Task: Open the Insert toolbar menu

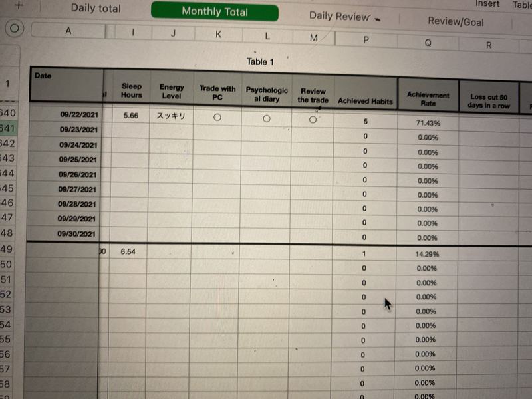Action: 487,4
